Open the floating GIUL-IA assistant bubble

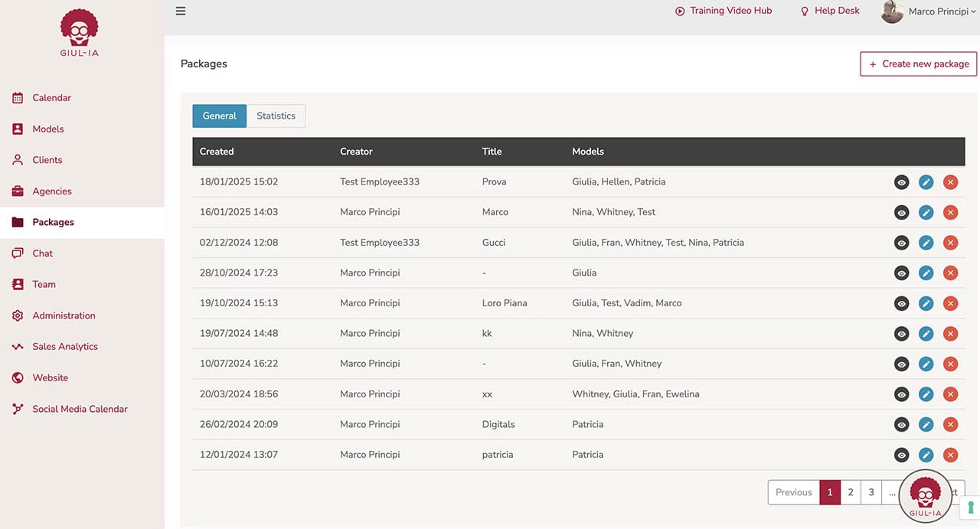(x=925, y=496)
